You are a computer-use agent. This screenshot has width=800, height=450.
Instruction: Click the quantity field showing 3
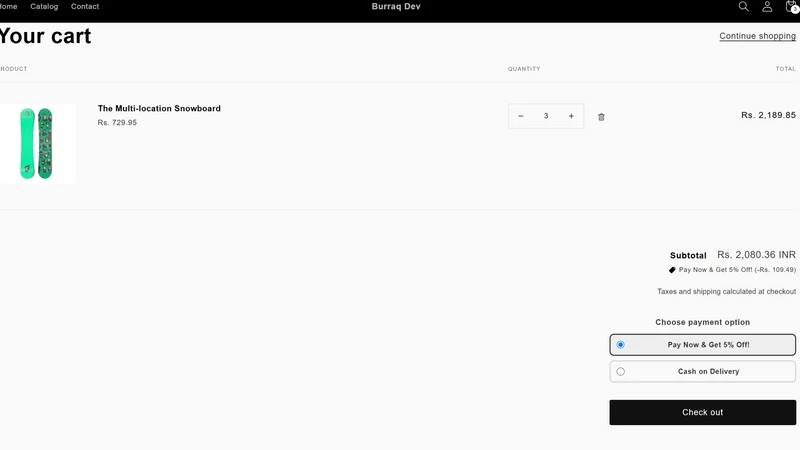(x=546, y=116)
